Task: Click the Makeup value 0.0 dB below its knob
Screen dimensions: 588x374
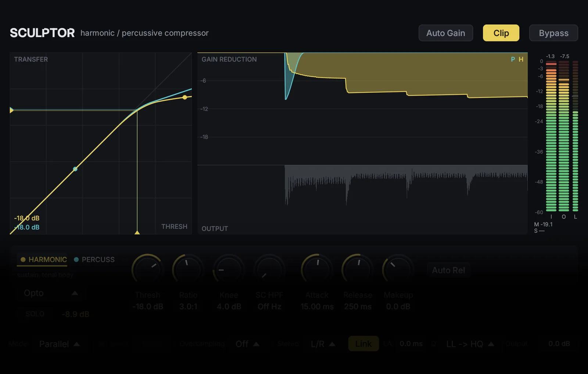Action: 398,306
